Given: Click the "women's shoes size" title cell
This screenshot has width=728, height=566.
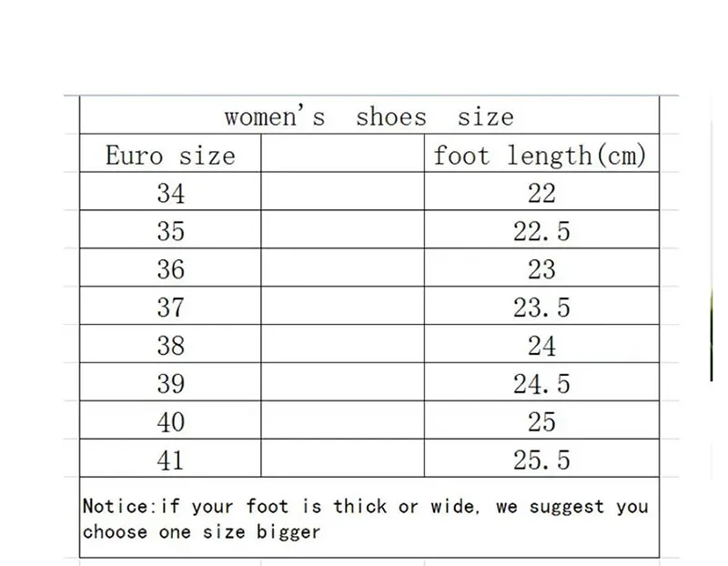Looking at the screenshot, I should click(369, 116).
